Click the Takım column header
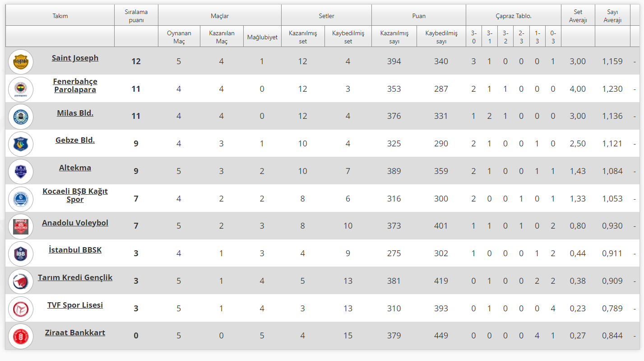The width and height of the screenshot is (644, 361). pos(60,16)
